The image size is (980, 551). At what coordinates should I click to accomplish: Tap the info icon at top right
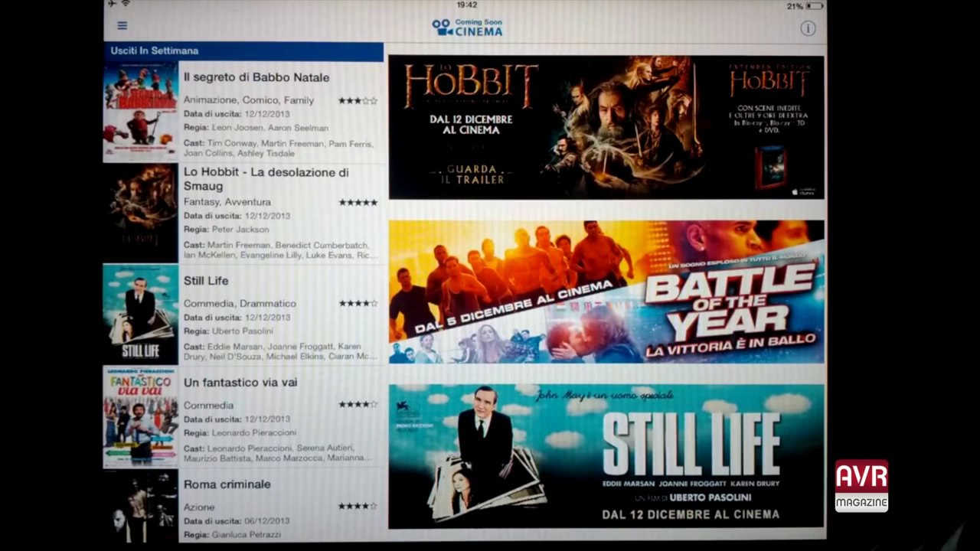coord(808,28)
